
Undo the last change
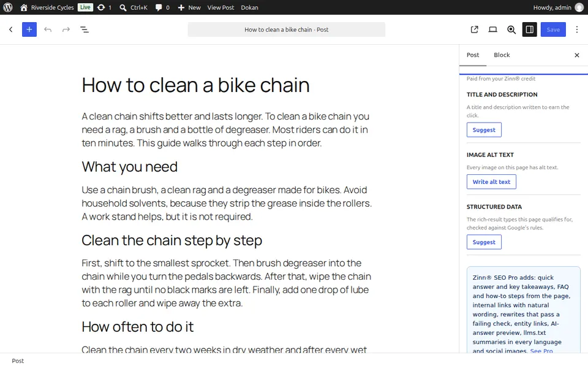coord(48,29)
